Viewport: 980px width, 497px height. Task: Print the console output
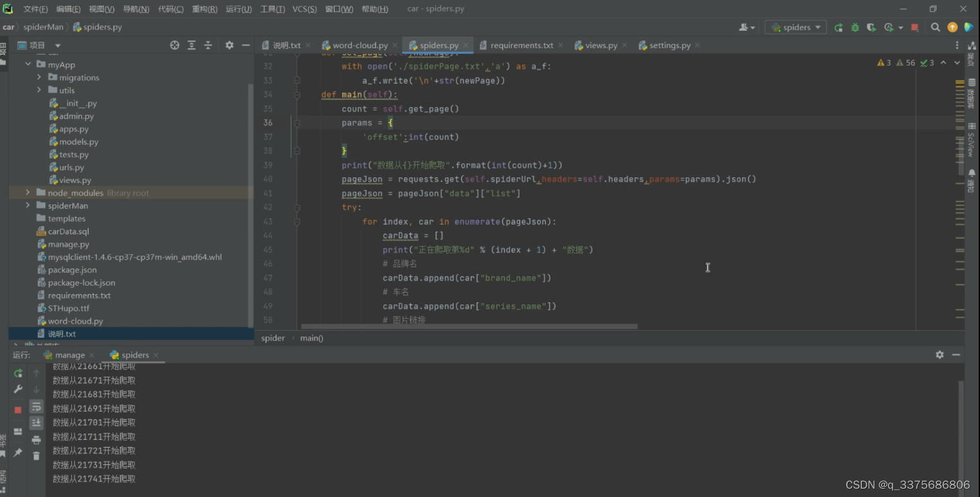[x=37, y=440]
